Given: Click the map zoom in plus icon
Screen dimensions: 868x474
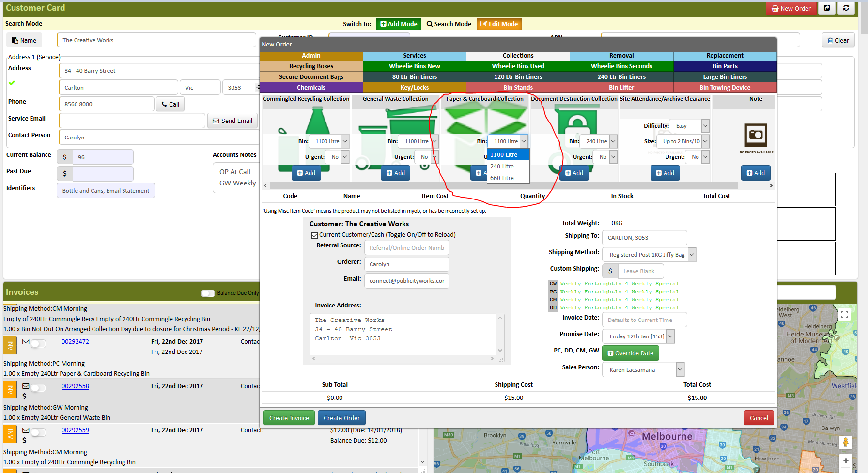Looking at the screenshot, I should [x=846, y=461].
